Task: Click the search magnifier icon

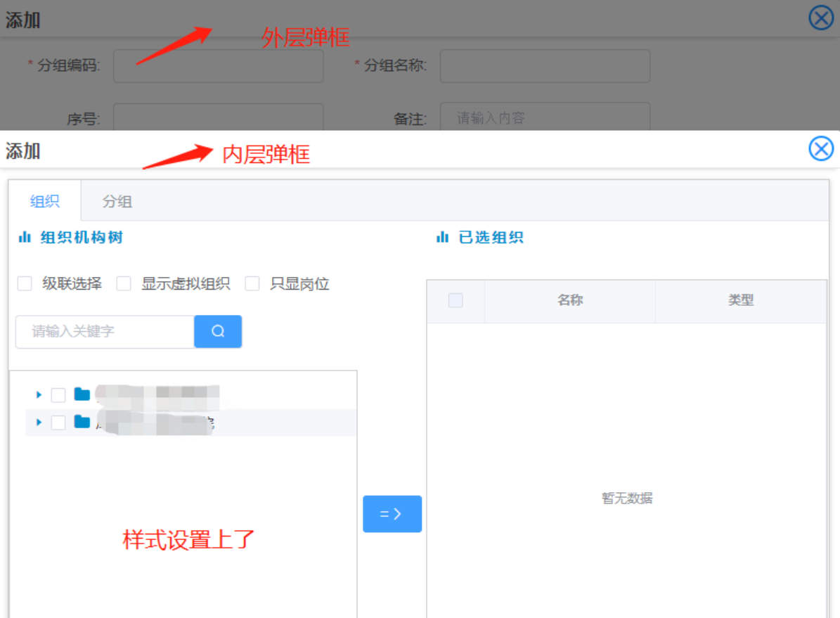Action: [x=218, y=331]
